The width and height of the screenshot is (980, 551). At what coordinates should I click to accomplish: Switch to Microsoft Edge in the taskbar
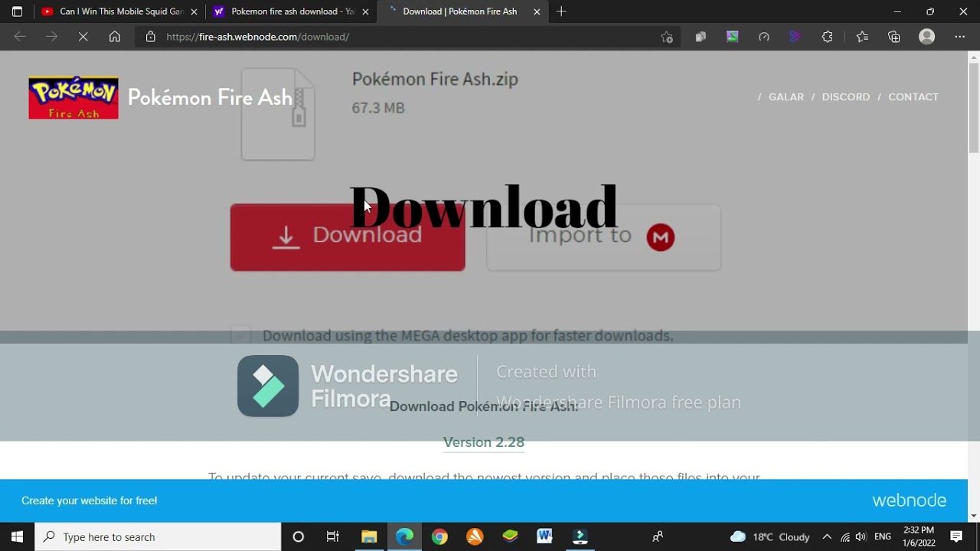tap(404, 536)
